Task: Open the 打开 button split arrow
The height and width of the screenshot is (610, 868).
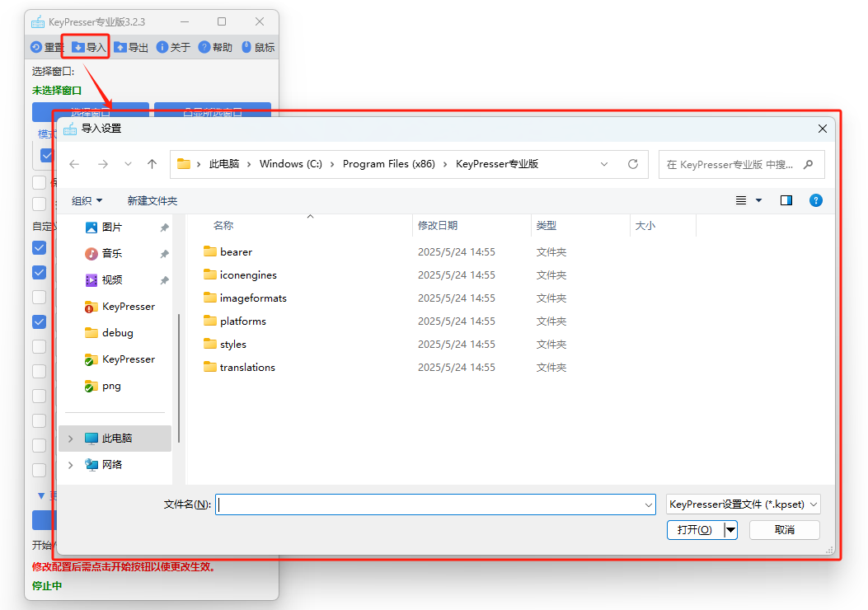Action: tap(730, 530)
